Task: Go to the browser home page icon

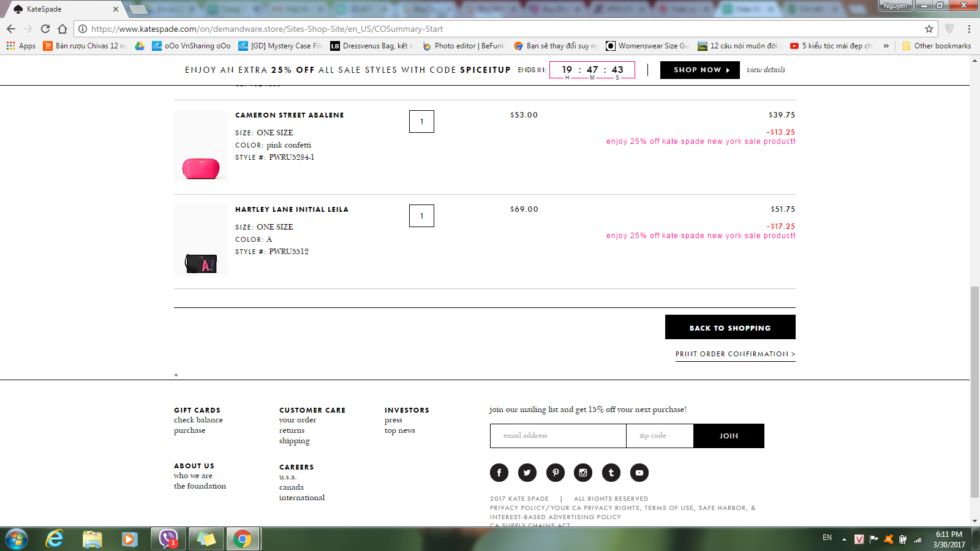Action: [x=62, y=29]
